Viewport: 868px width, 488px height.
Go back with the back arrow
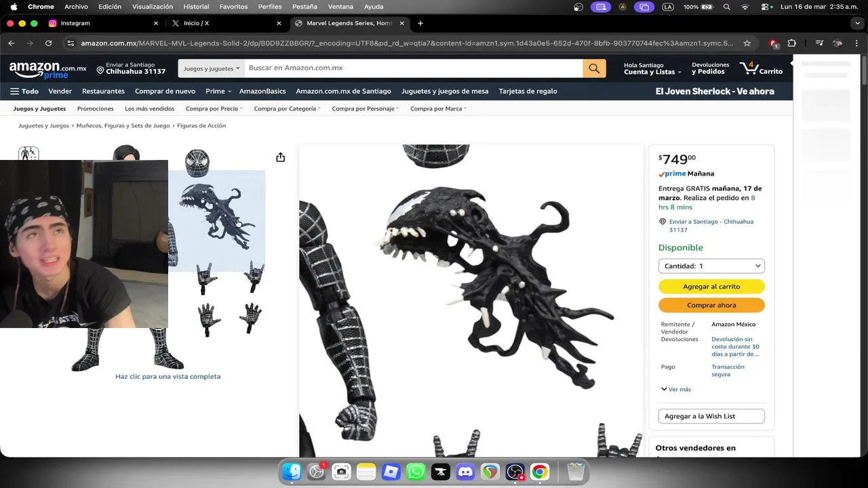[12, 43]
